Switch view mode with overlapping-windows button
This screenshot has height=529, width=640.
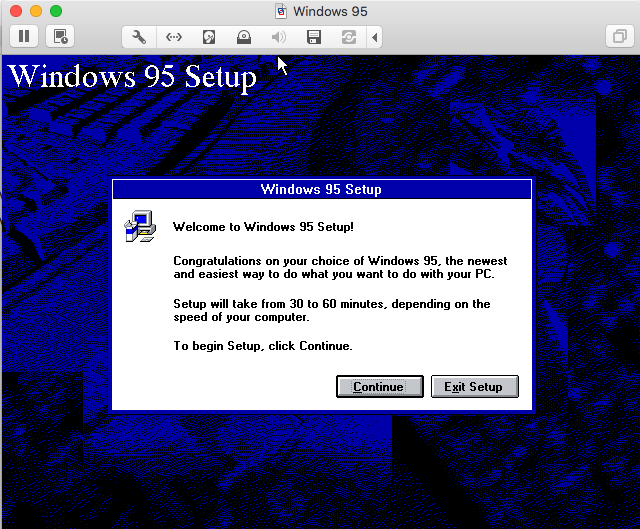coord(616,37)
